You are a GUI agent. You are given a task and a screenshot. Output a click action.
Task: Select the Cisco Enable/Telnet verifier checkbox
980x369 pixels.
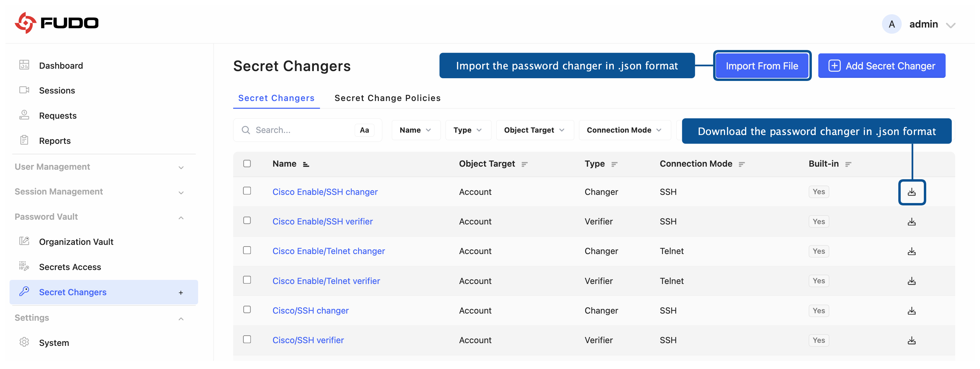pos(247,280)
